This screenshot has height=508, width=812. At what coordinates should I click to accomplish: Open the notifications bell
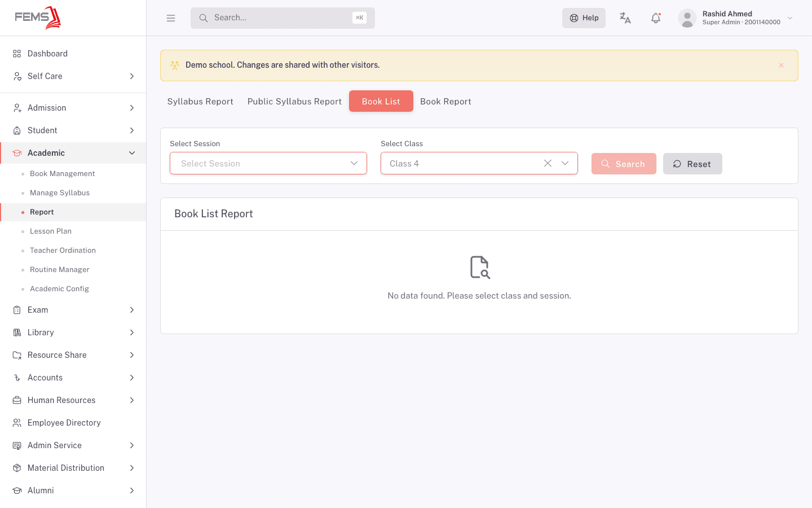[x=656, y=18]
